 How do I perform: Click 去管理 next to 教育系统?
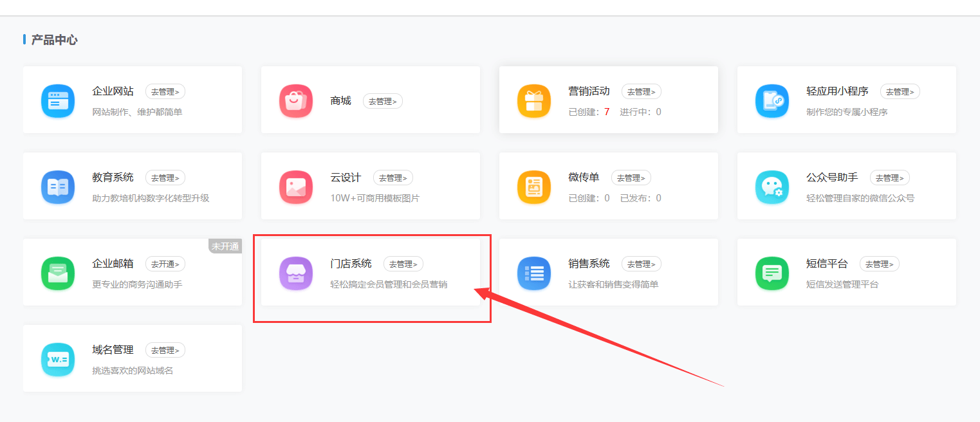(x=165, y=178)
